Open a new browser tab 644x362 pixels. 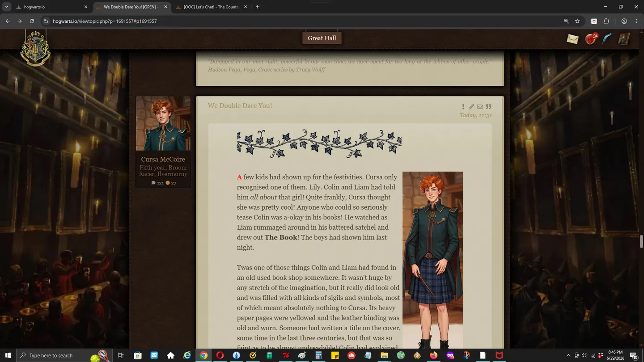pyautogui.click(x=258, y=7)
